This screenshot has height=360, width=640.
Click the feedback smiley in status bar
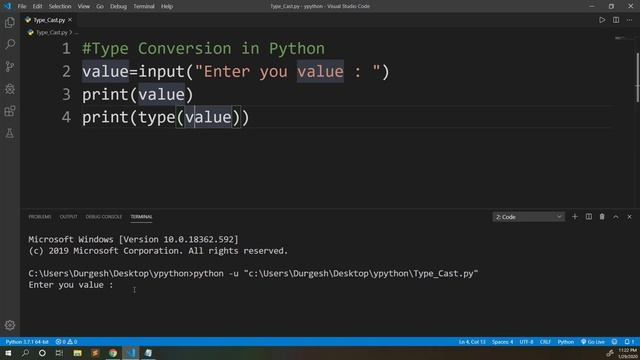pyautogui.click(x=614, y=342)
